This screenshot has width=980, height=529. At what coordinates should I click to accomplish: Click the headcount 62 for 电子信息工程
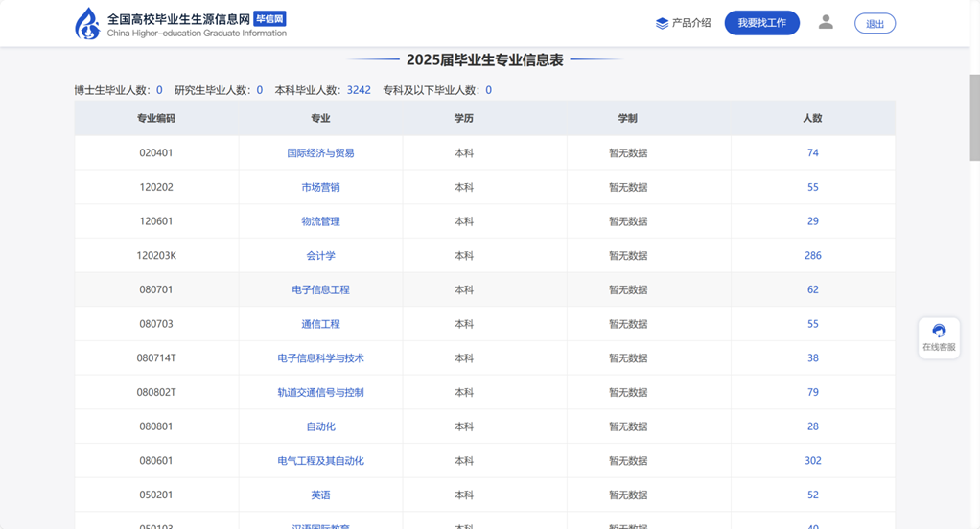coord(812,289)
